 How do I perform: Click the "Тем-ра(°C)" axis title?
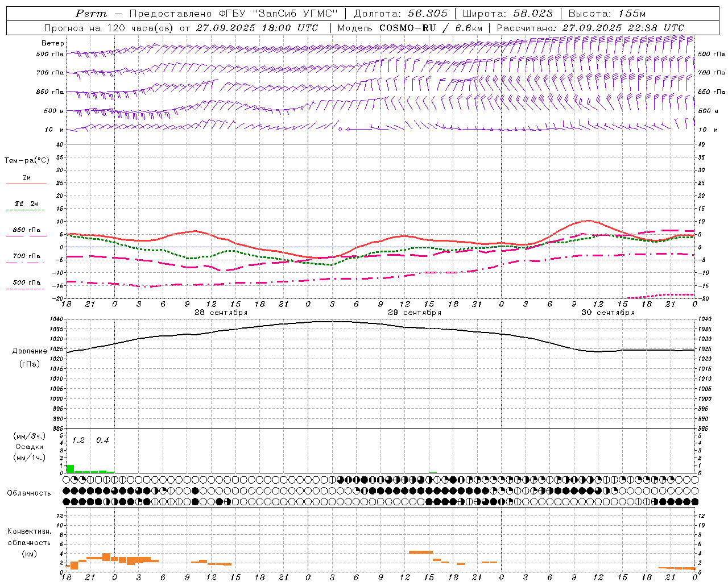coord(27,161)
